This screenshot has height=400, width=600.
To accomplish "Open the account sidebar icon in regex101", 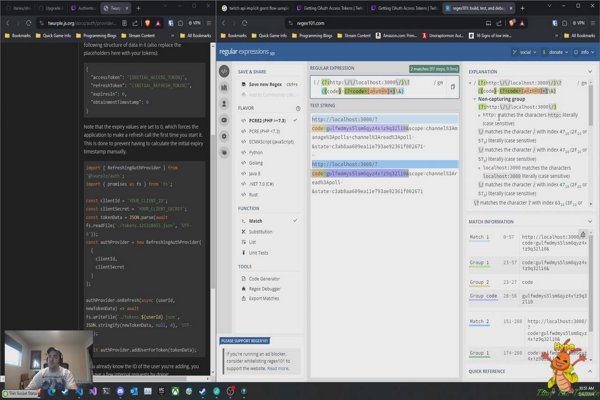I will pyautogui.click(x=224, y=104).
